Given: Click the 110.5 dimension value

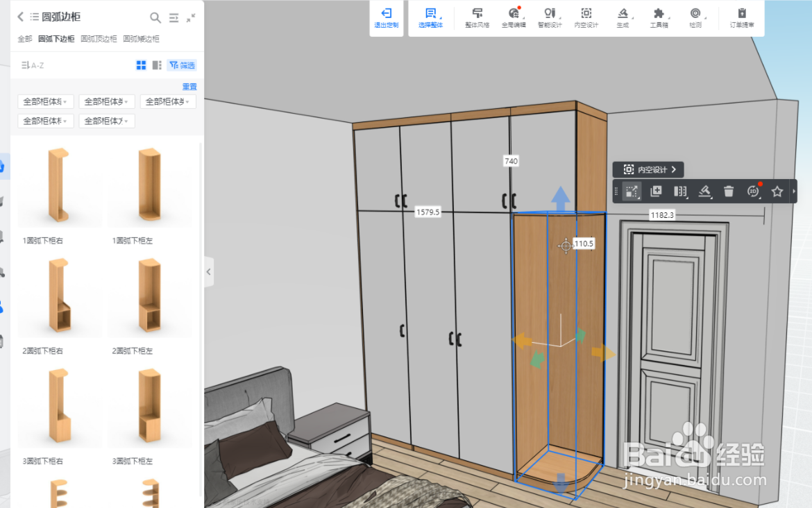Looking at the screenshot, I should click(x=584, y=244).
